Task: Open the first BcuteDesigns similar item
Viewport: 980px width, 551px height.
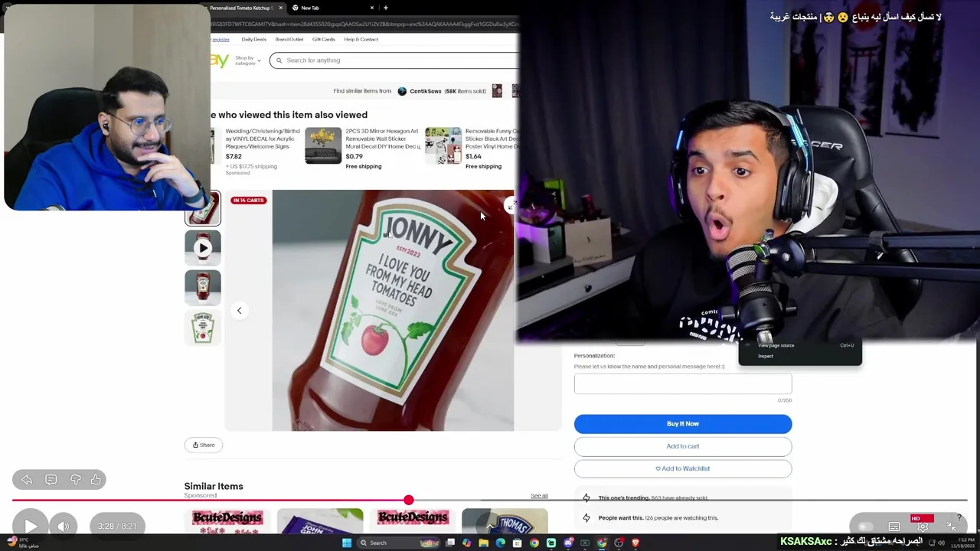Action: pos(227,520)
